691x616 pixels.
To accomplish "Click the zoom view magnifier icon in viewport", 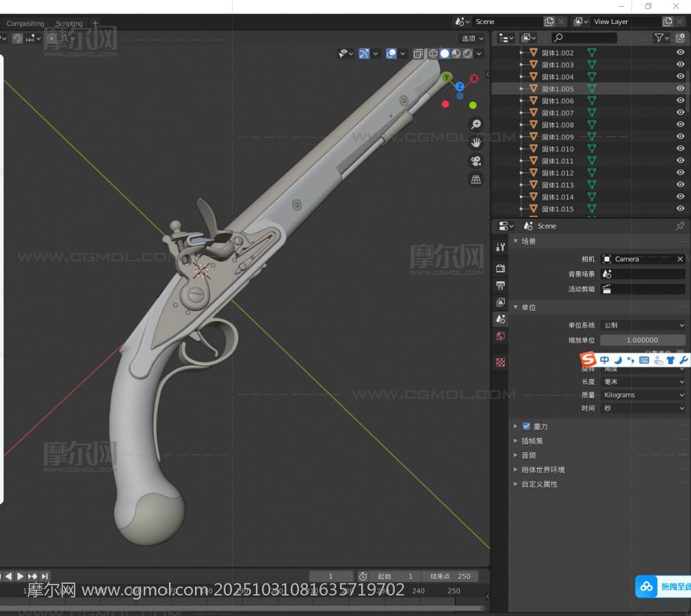I will (x=475, y=125).
